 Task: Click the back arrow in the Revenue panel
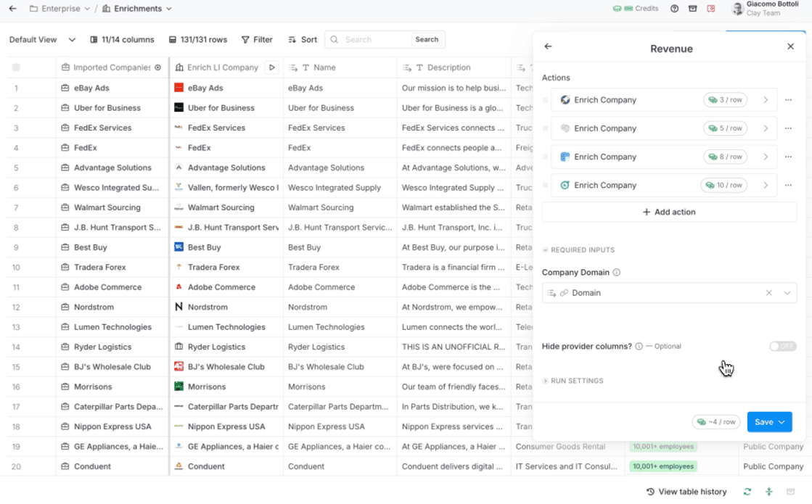548,46
